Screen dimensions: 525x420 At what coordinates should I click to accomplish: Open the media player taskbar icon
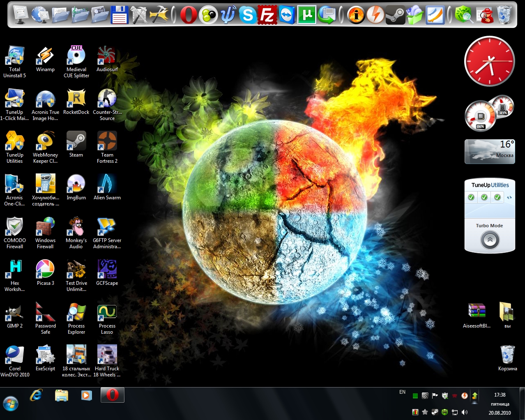pyautogui.click(x=86, y=395)
